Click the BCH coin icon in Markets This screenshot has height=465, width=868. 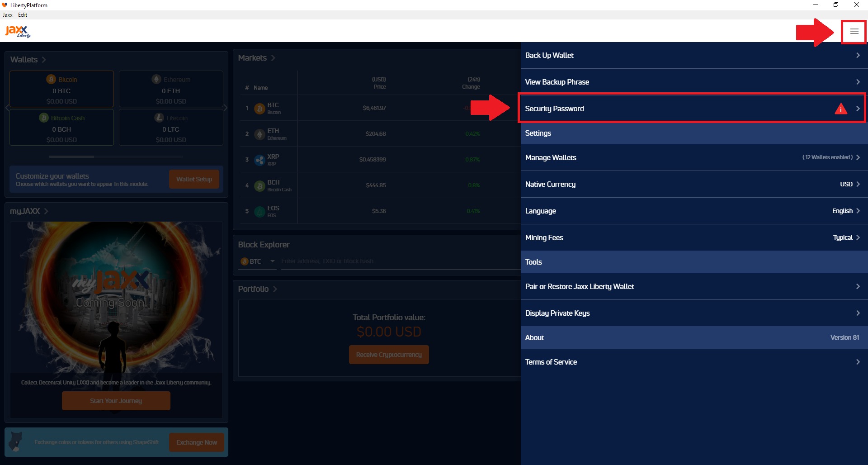259,186
